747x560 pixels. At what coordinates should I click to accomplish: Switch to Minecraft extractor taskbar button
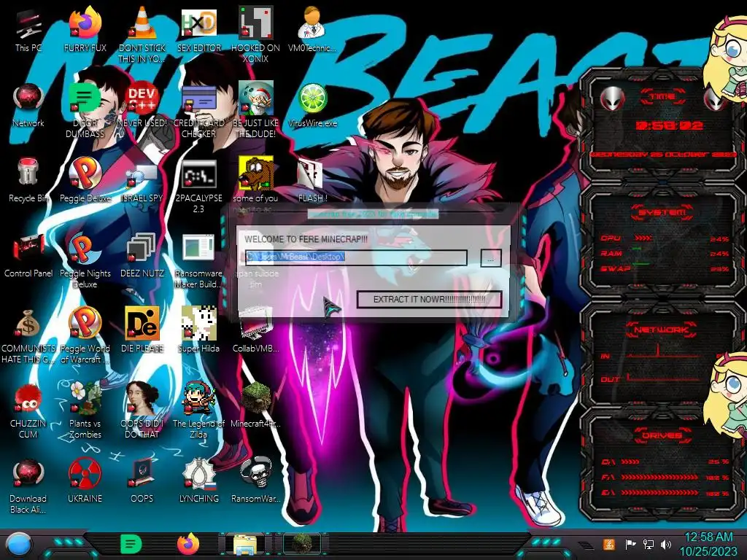(x=302, y=544)
